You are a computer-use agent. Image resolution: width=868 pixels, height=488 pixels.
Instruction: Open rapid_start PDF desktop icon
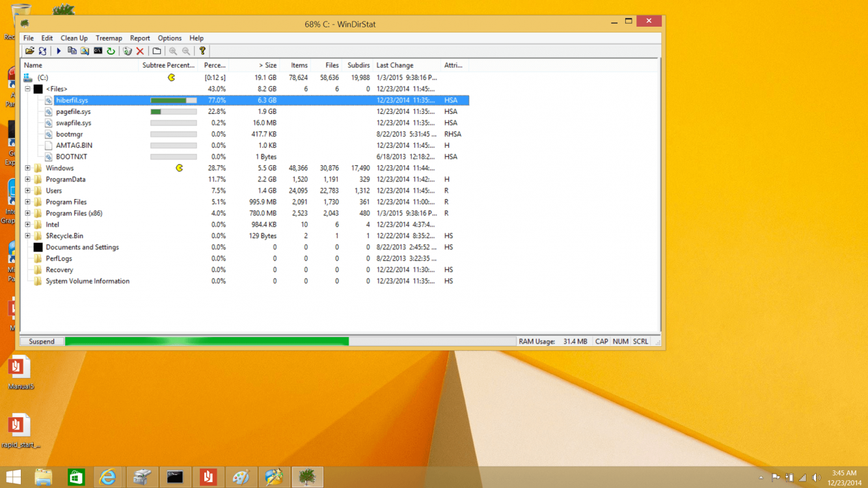coord(20,431)
